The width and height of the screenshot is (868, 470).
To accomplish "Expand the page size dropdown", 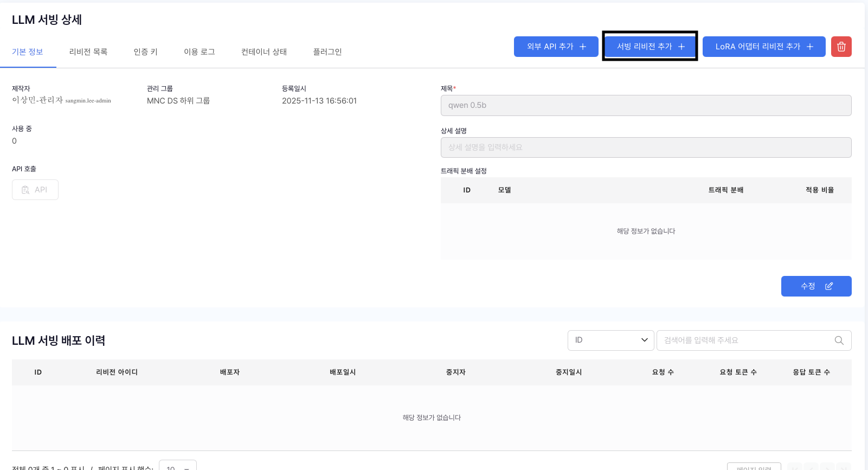I will pos(178,466).
